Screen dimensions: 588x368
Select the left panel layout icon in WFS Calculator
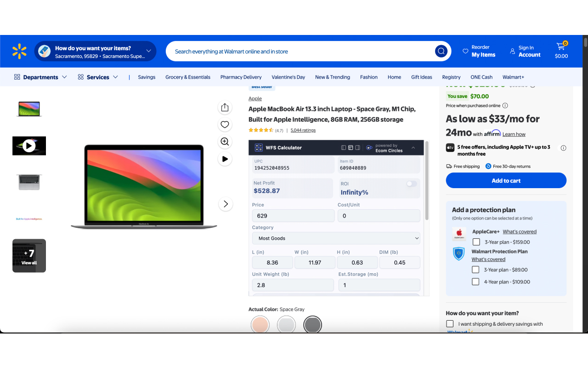pyautogui.click(x=344, y=147)
